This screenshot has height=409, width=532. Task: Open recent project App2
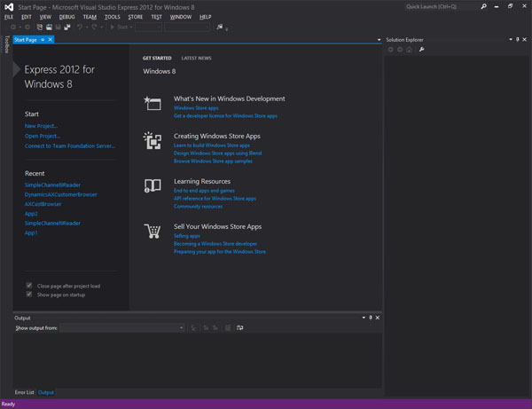tap(31, 214)
